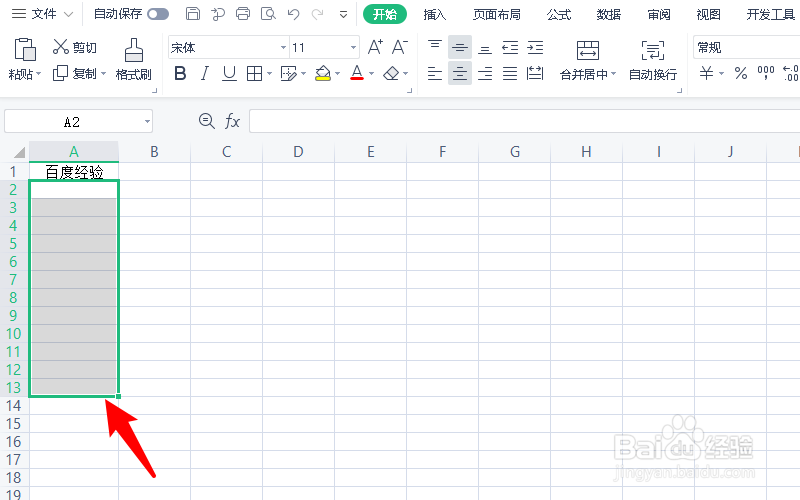Expand the 合并居中 dropdown arrow
The width and height of the screenshot is (800, 500).
click(613, 74)
